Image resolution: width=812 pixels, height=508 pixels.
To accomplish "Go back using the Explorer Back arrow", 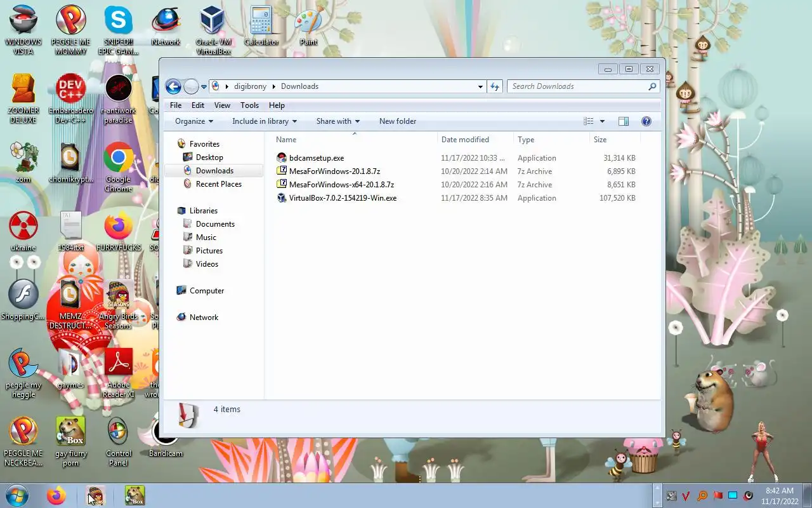I will pos(173,86).
